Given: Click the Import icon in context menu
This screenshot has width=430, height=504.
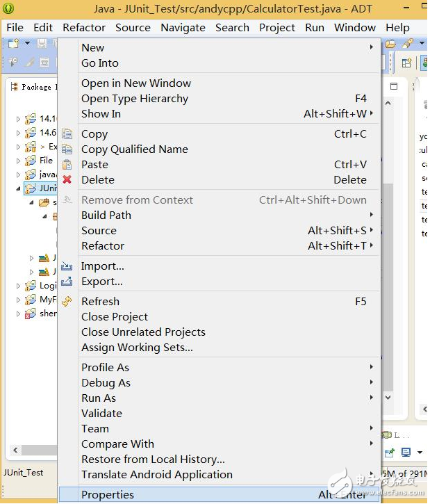Looking at the screenshot, I should coord(67,266).
